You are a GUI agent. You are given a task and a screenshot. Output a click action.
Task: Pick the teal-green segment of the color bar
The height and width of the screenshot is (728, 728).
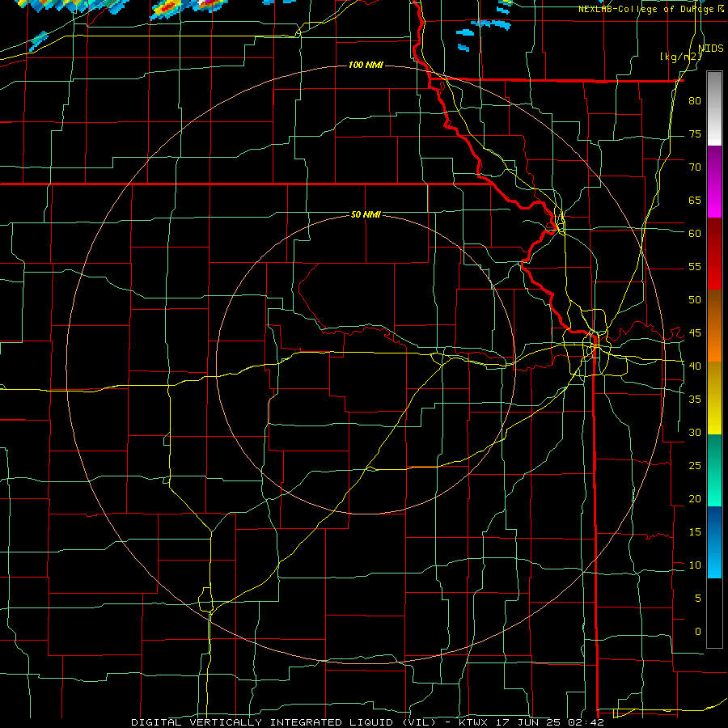tap(714, 470)
